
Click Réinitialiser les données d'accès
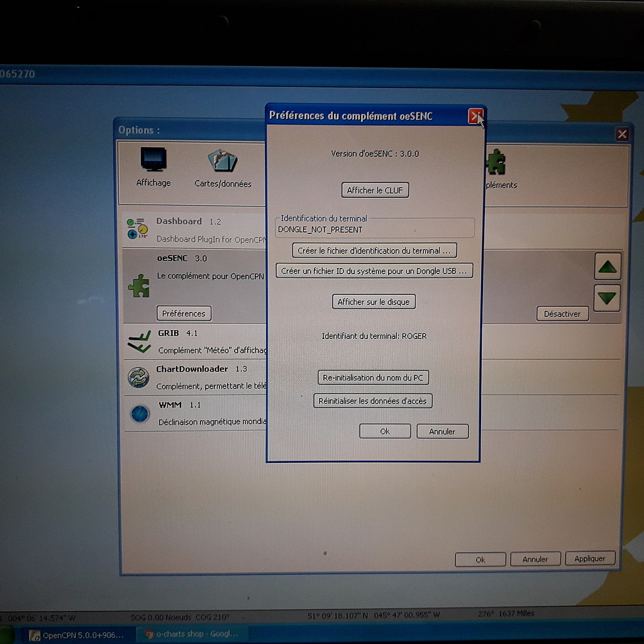point(372,401)
